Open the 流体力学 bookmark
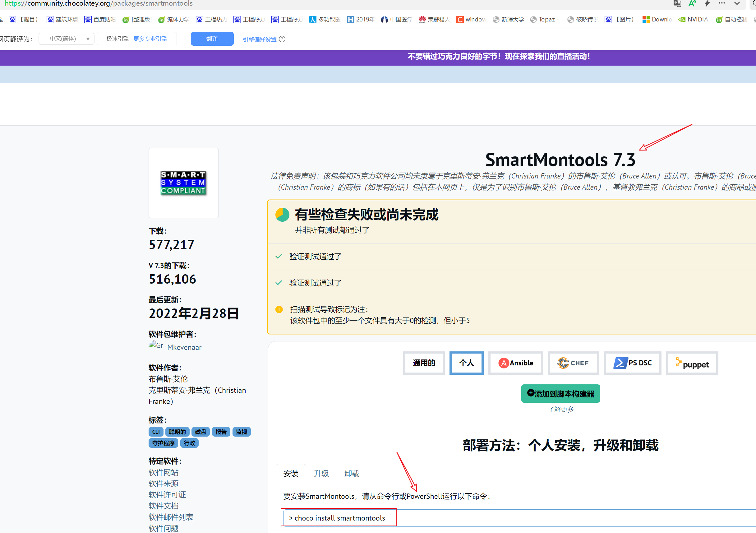This screenshot has width=756, height=533. [x=173, y=20]
